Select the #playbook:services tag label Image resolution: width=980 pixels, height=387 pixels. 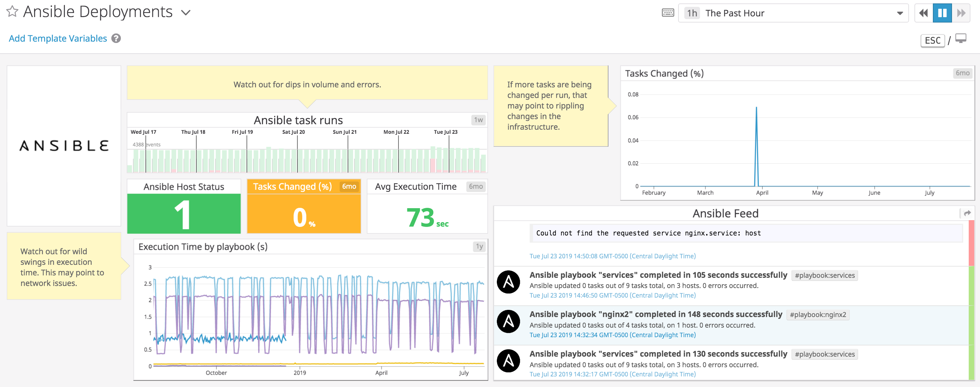(x=824, y=275)
